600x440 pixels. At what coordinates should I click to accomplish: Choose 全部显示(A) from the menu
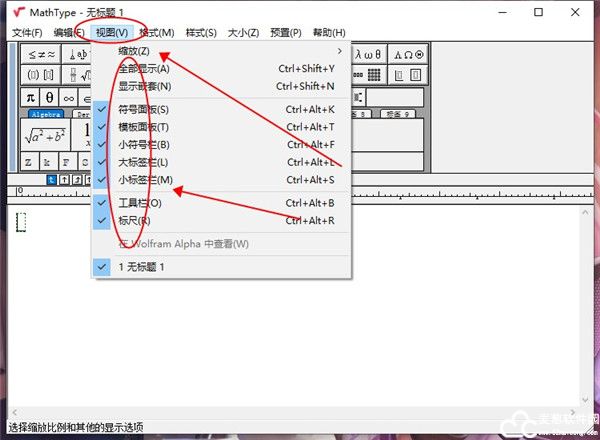pos(222,69)
